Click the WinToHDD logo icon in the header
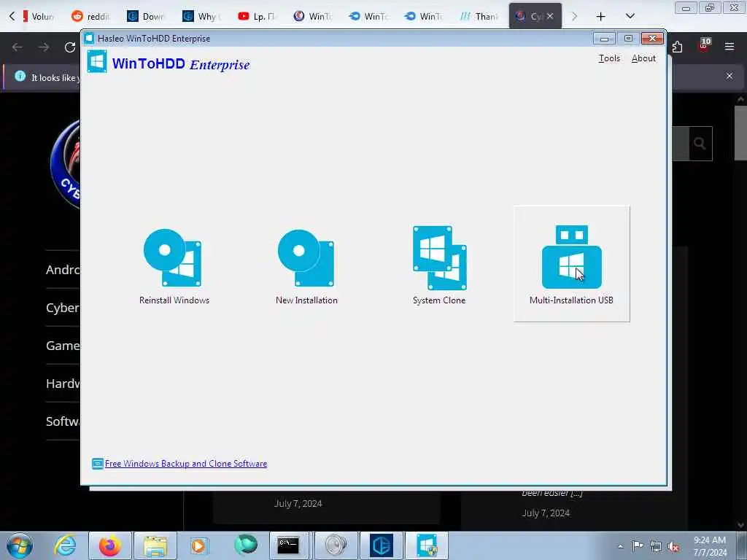 pyautogui.click(x=97, y=62)
